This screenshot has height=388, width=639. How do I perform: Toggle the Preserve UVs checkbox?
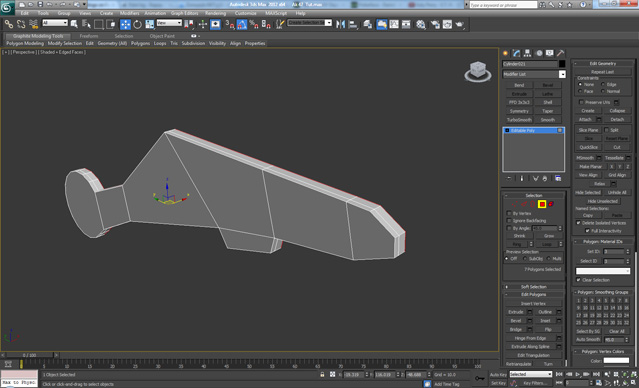[x=582, y=102]
